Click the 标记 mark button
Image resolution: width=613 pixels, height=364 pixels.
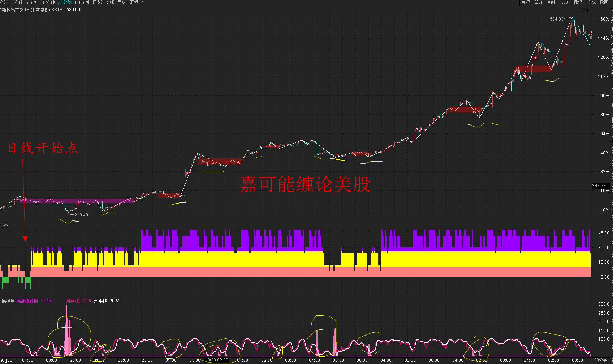[578, 3]
